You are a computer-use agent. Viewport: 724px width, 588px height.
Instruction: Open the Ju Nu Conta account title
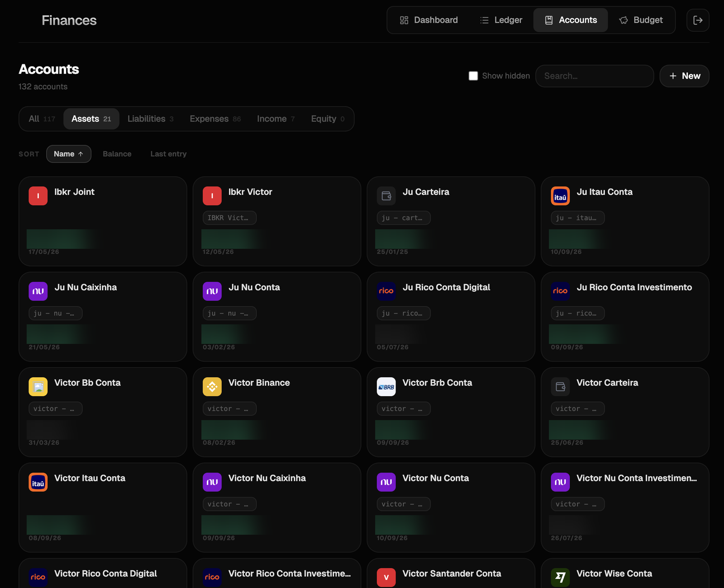(x=254, y=287)
